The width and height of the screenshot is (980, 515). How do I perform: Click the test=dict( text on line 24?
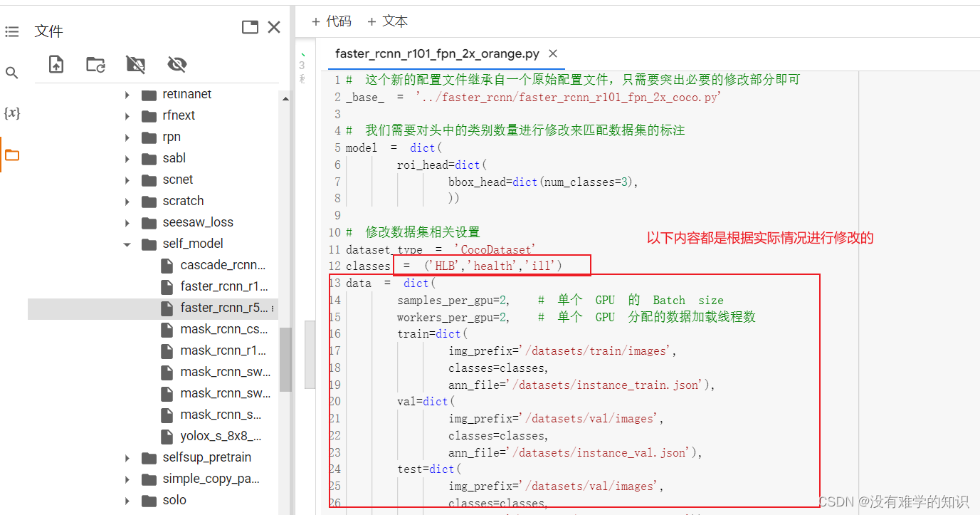pyautogui.click(x=429, y=469)
